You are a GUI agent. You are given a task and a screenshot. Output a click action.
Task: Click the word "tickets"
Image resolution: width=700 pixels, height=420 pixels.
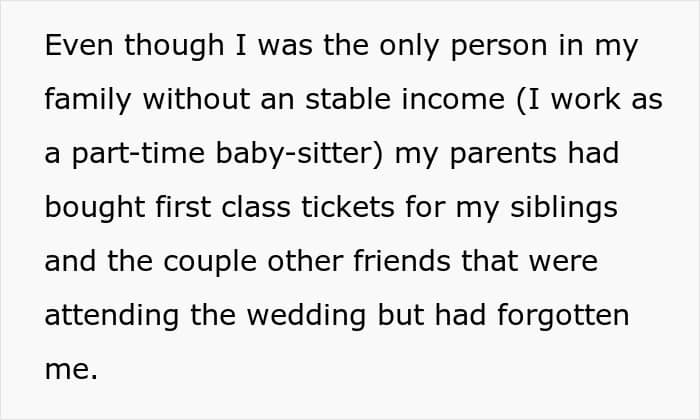(x=348, y=207)
